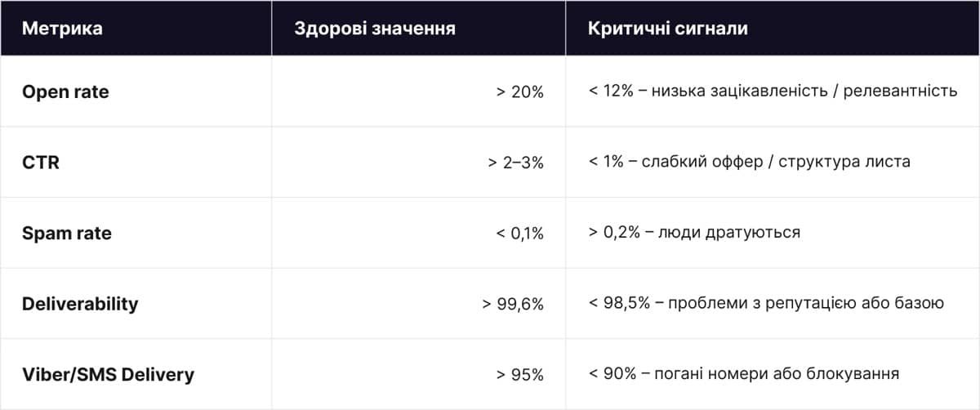This screenshot has width=980, height=410.
Task: Click the word 'блокування' in the last row
Action: [x=860, y=374]
